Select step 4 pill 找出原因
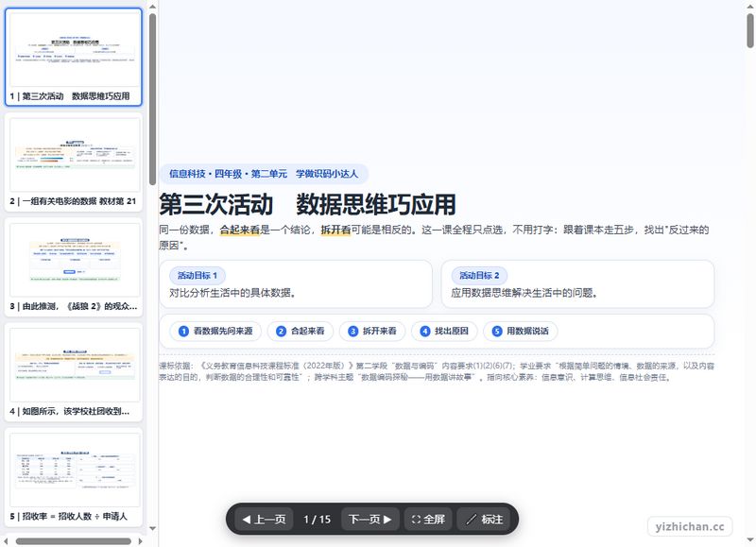The height and width of the screenshot is (547, 756). 444,331
